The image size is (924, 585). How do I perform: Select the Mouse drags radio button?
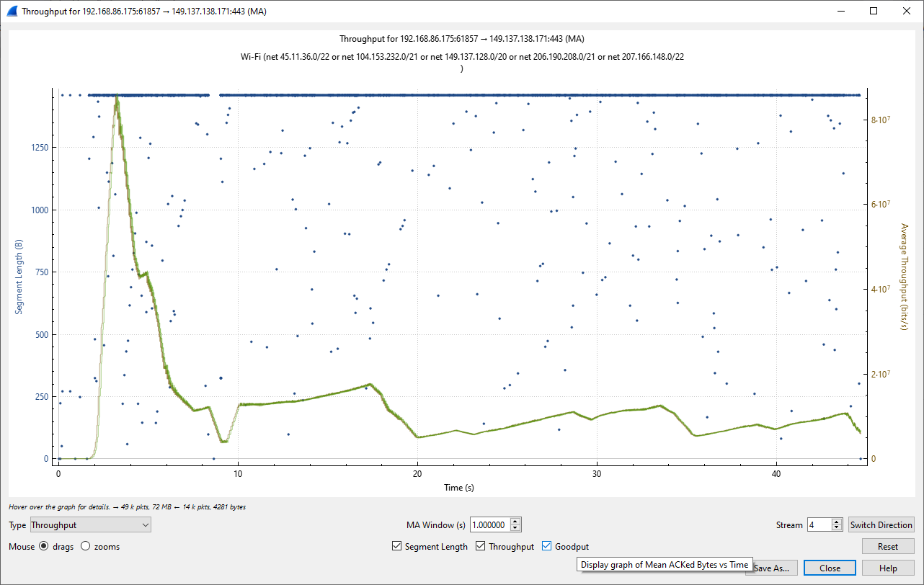[44, 547]
